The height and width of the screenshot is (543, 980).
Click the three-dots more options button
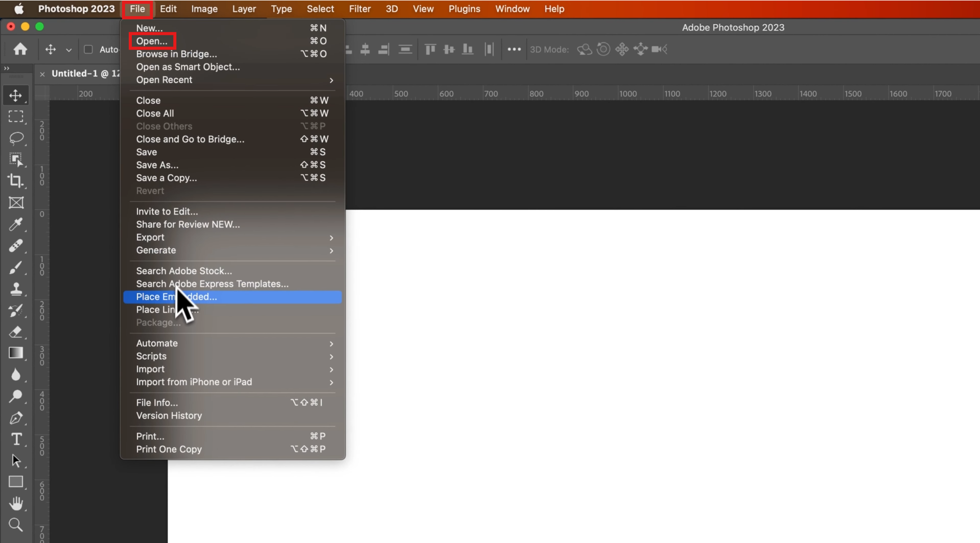pos(514,50)
